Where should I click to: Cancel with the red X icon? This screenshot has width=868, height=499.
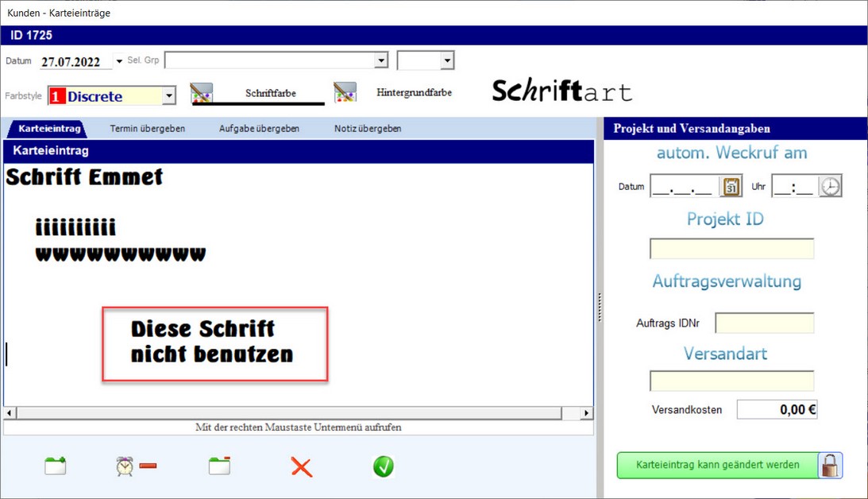pos(302,466)
